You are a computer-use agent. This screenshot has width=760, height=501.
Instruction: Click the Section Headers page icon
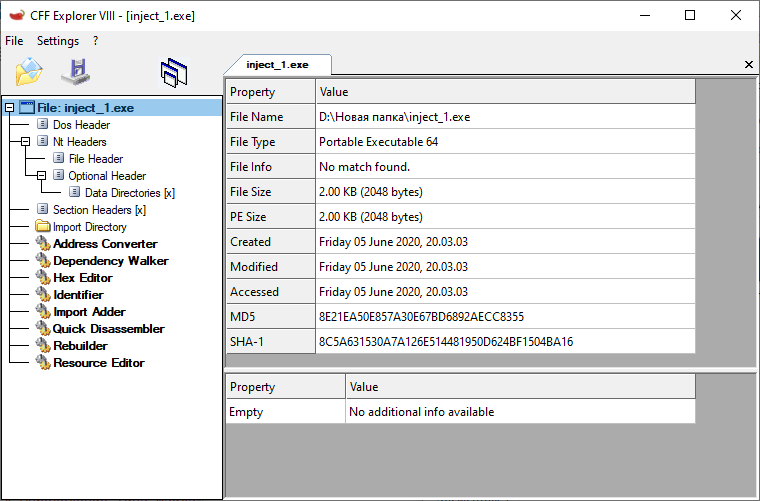tap(43, 209)
